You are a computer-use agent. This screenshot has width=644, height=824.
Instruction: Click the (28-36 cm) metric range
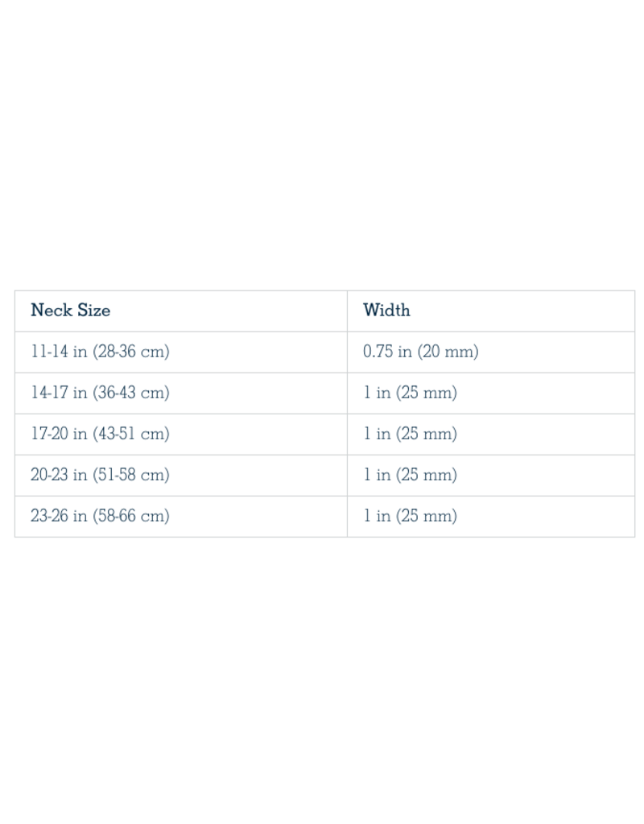click(131, 352)
